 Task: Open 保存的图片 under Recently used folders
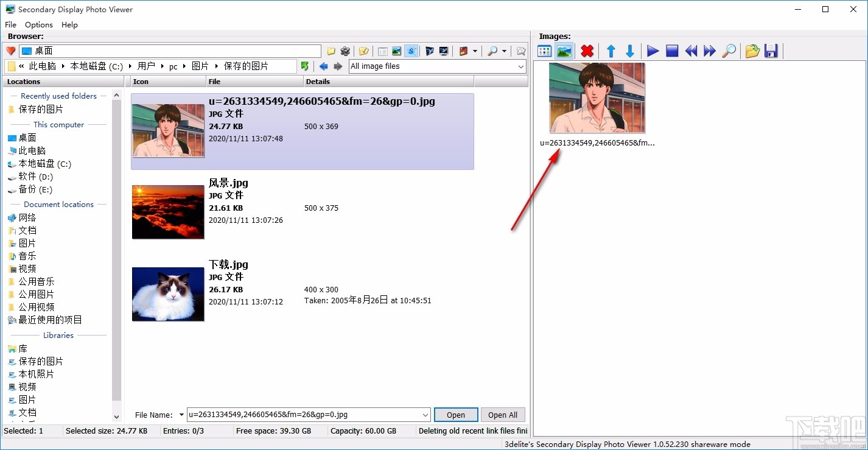(x=41, y=110)
